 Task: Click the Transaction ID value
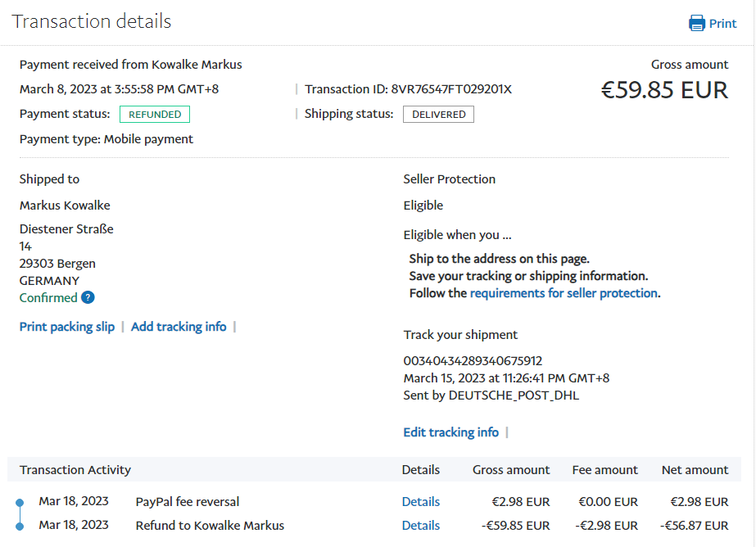[x=451, y=89]
